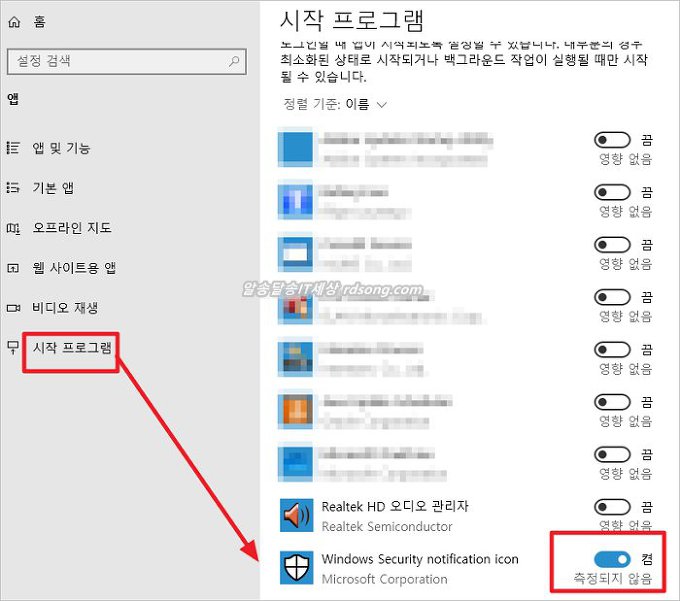This screenshot has width=680, height=601.
Task: Open 웹 사이트용 앱 in the sidebar
Action: [74, 268]
